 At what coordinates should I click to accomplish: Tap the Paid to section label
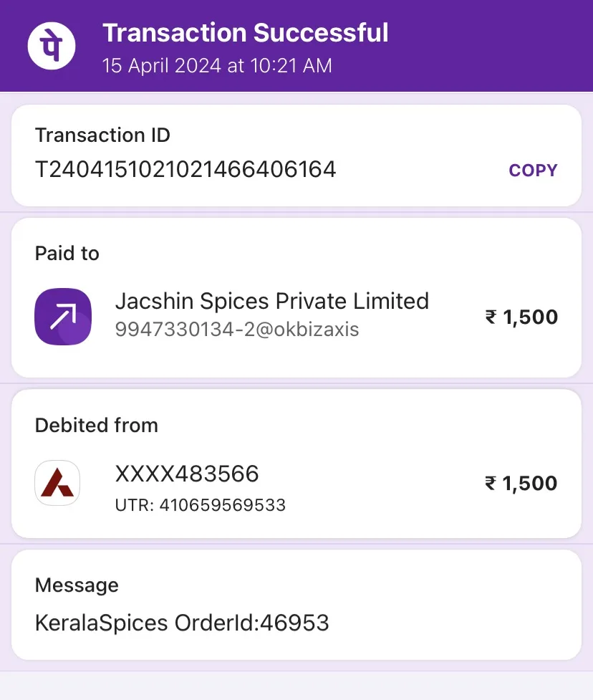pyautogui.click(x=67, y=253)
